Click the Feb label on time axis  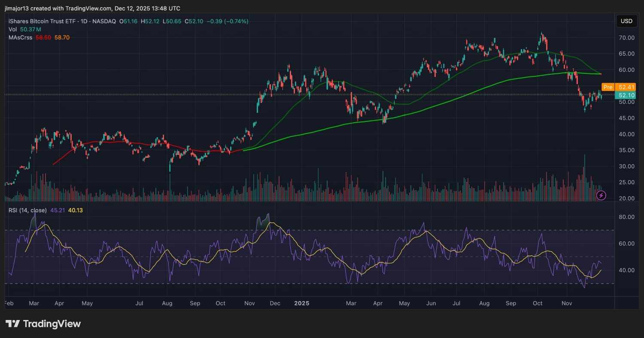9,303
